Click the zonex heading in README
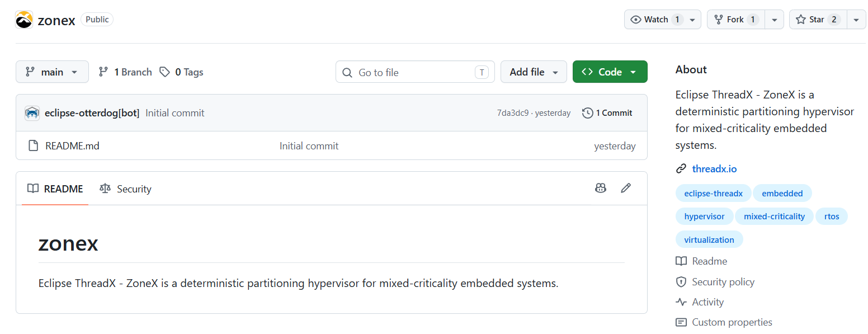 click(68, 243)
